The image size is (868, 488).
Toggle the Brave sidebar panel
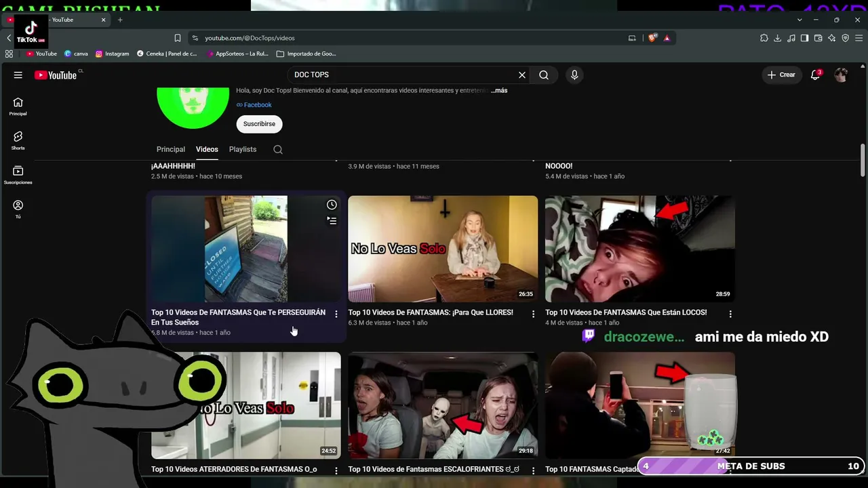pyautogui.click(x=805, y=38)
